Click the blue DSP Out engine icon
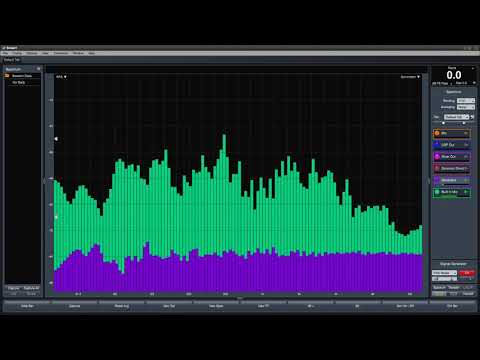Viewport: 480px width, 360px height. 437,145
